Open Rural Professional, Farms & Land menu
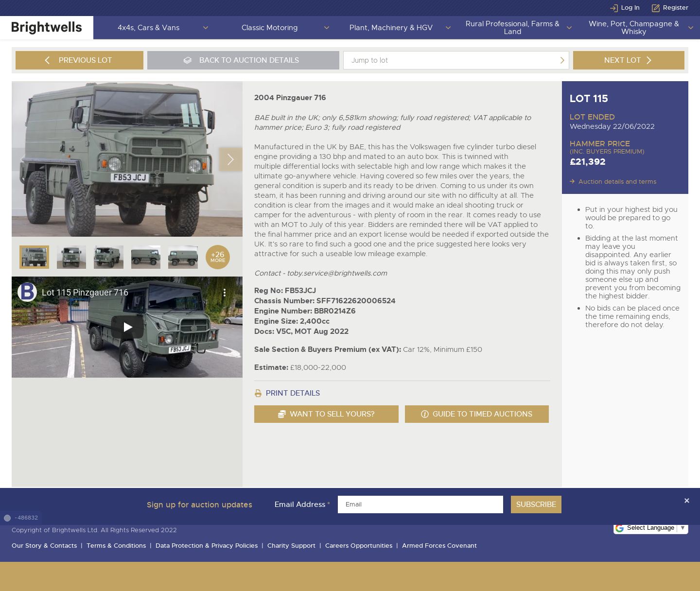 point(512,28)
